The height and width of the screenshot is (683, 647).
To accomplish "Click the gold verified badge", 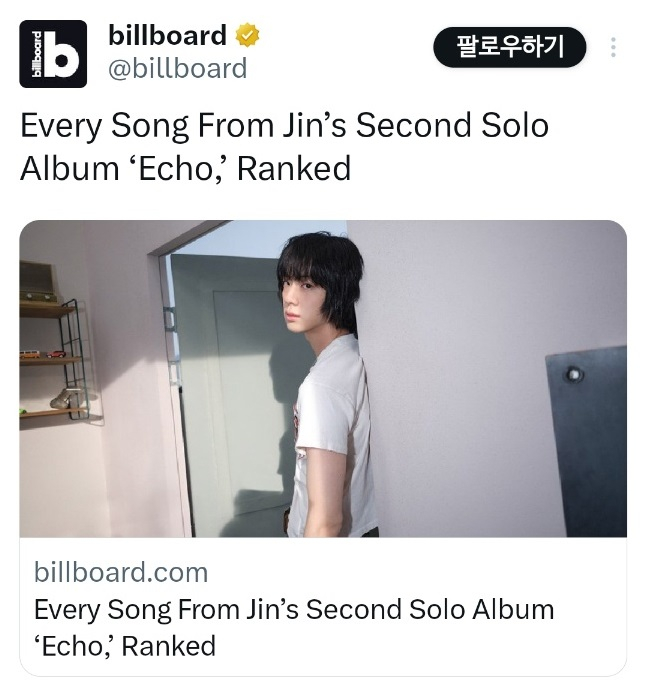I will 247,37.
